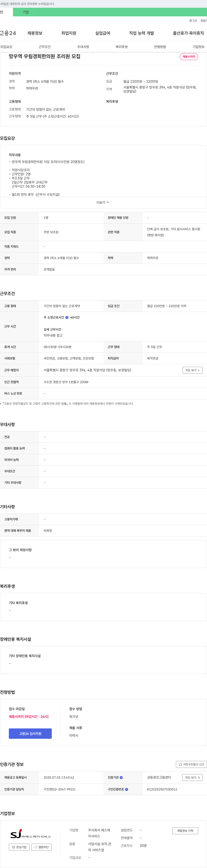Switch to the 기업 tab

point(26,12)
